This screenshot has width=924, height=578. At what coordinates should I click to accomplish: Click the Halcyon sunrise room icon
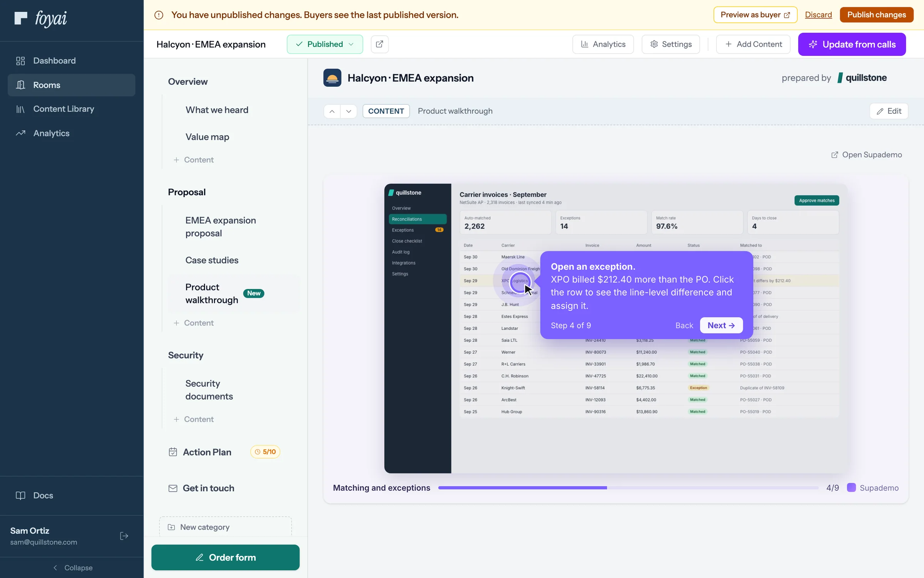click(332, 78)
